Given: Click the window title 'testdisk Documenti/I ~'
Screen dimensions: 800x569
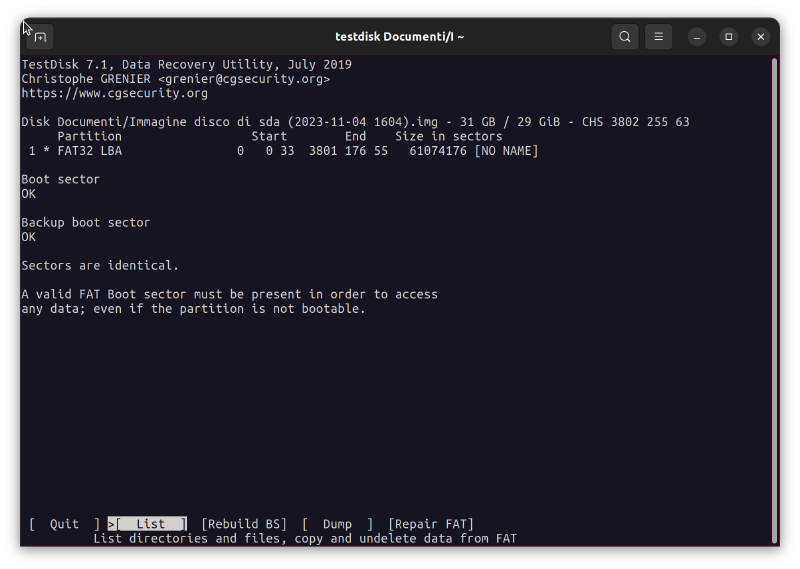Looking at the screenshot, I should tap(400, 37).
